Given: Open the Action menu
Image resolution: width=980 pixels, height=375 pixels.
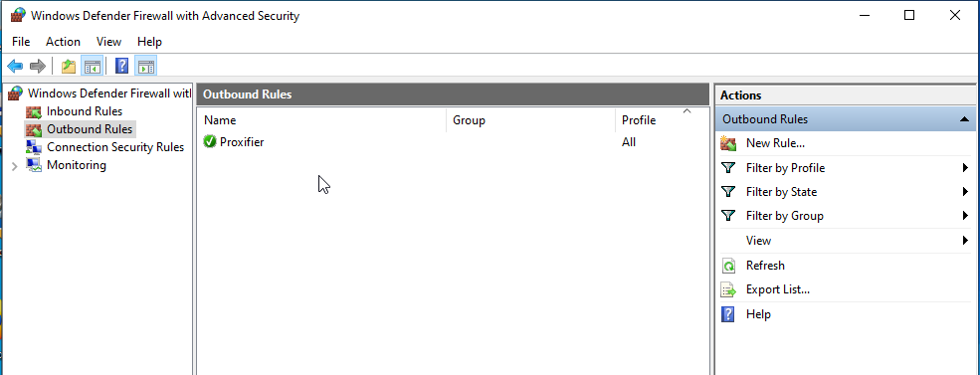Looking at the screenshot, I should pyautogui.click(x=63, y=42).
